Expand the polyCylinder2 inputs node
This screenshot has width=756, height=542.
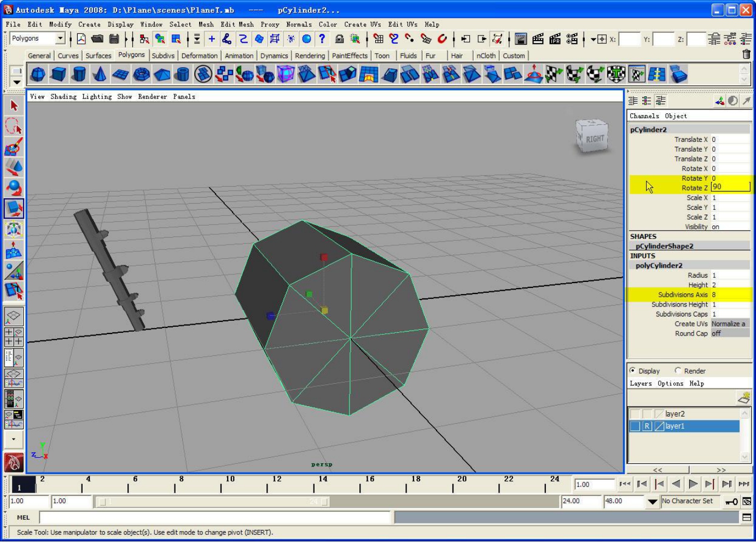click(x=659, y=266)
